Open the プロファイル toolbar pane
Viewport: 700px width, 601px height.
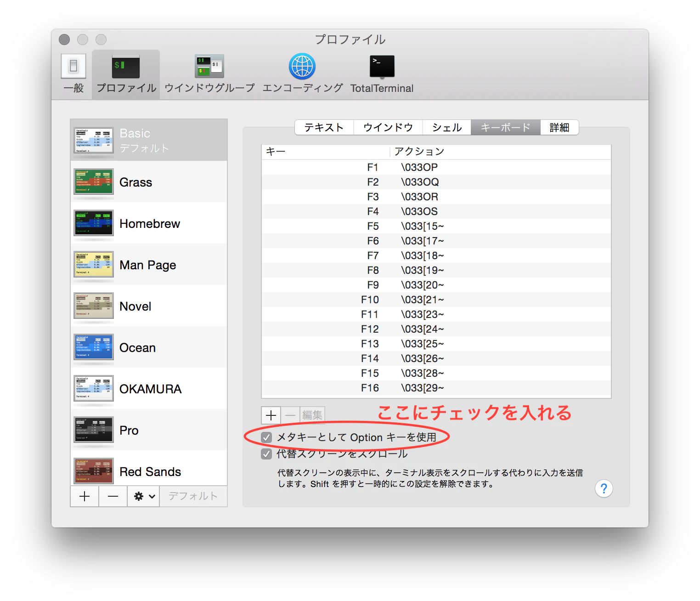[x=126, y=74]
